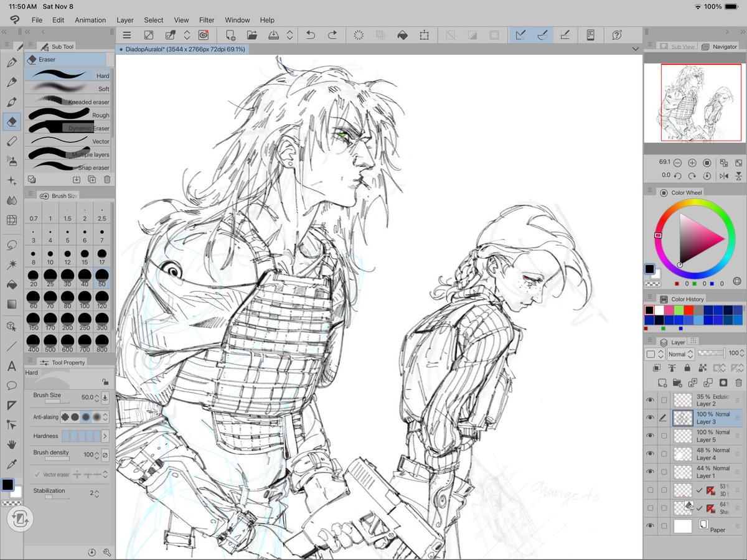Click the Undo icon in the toolbar
Screen dimensions: 747x560
(311, 35)
